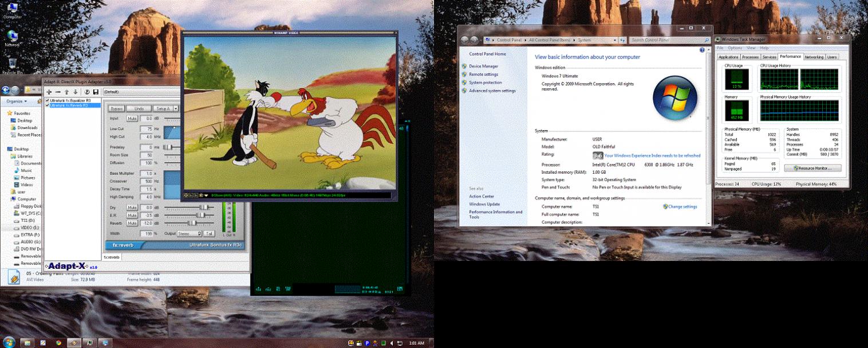Remove plugin with Adapt-X minus icon
Viewport: 868px width, 348px height.
click(58, 92)
